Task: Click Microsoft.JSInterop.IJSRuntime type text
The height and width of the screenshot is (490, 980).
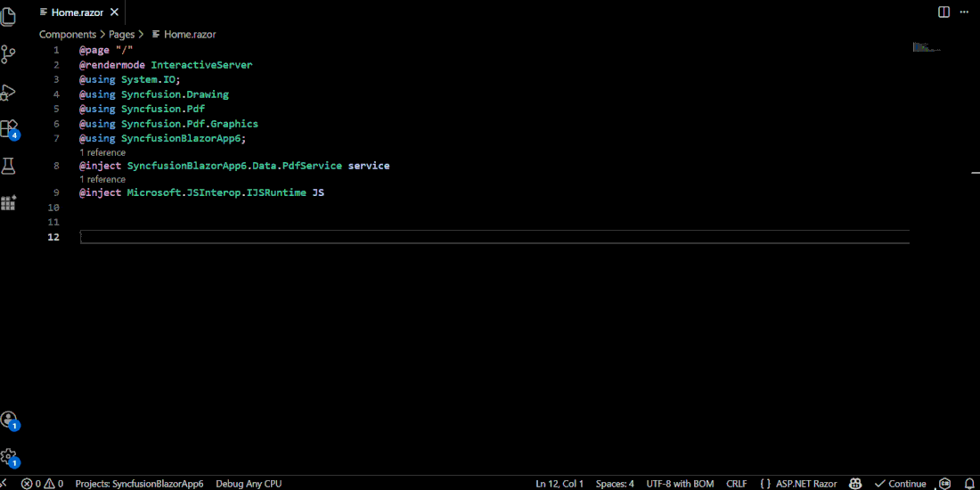Action: click(216, 193)
